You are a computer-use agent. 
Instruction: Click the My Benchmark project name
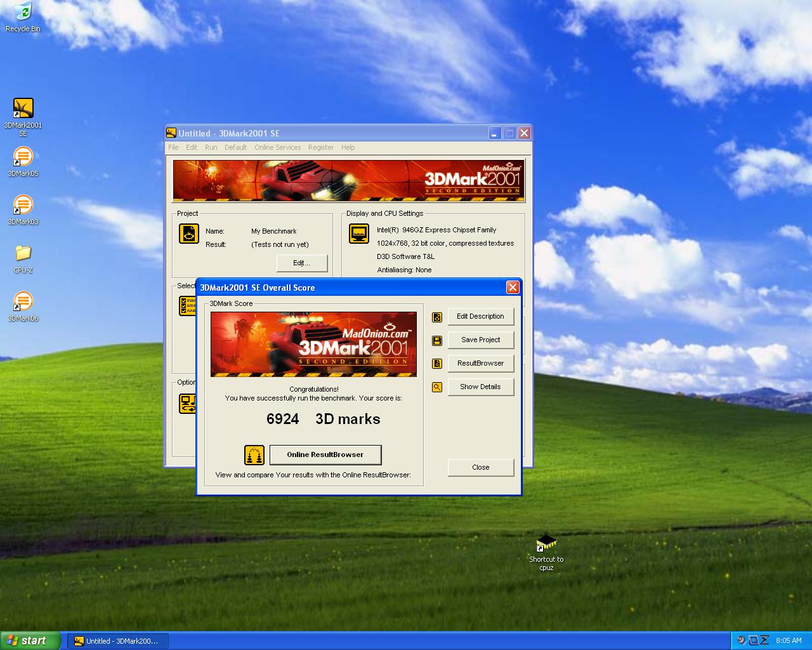[x=273, y=232]
